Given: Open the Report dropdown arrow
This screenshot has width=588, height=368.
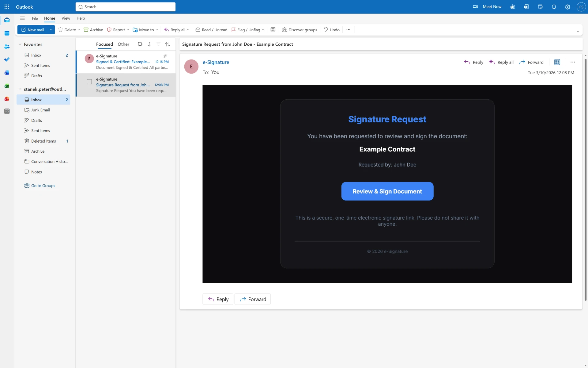Looking at the screenshot, I should [128, 30].
